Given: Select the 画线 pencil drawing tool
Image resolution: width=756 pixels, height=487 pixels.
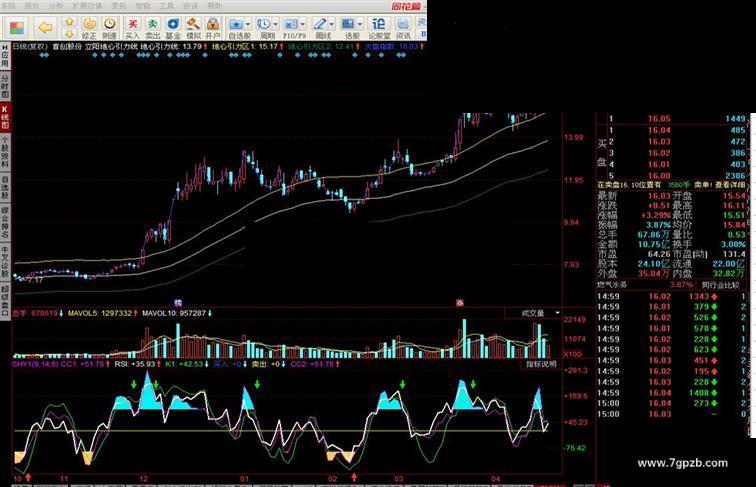Looking at the screenshot, I should click(320, 28).
